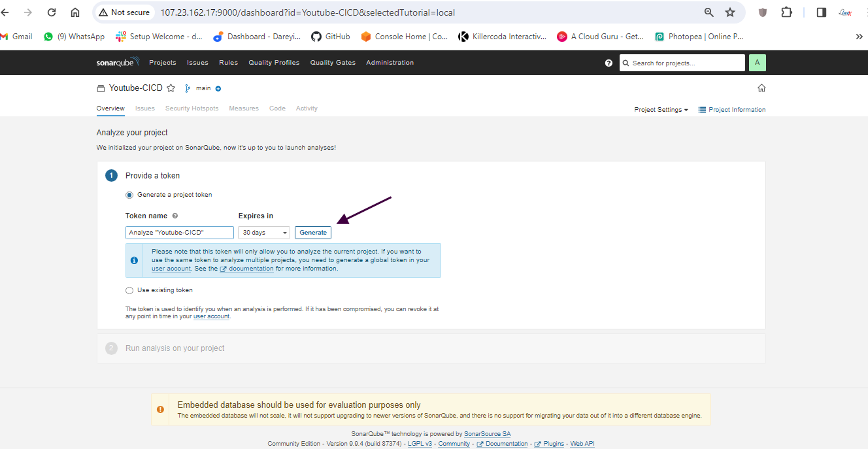Image resolution: width=868 pixels, height=449 pixels.
Task: Open the Expires in 30 days dropdown
Action: 264,233
